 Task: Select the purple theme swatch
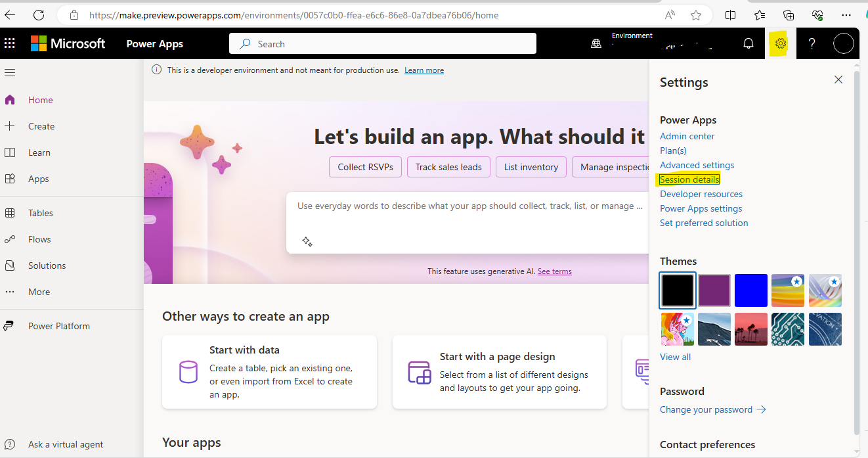pos(714,290)
